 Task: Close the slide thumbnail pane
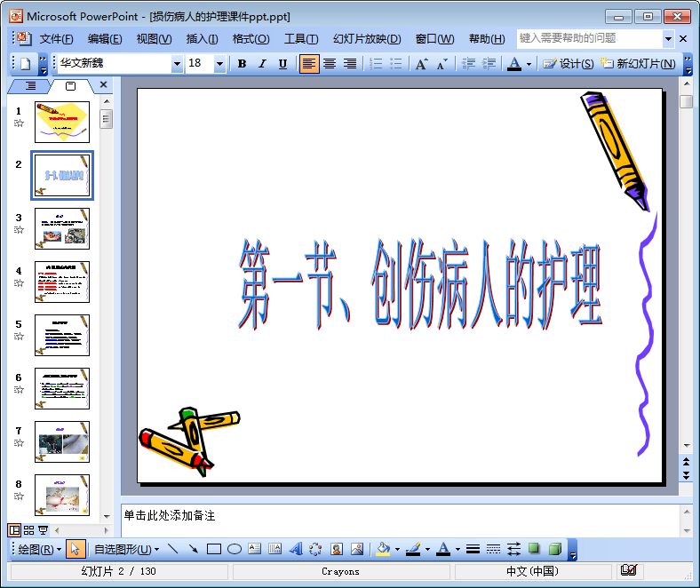click(104, 84)
